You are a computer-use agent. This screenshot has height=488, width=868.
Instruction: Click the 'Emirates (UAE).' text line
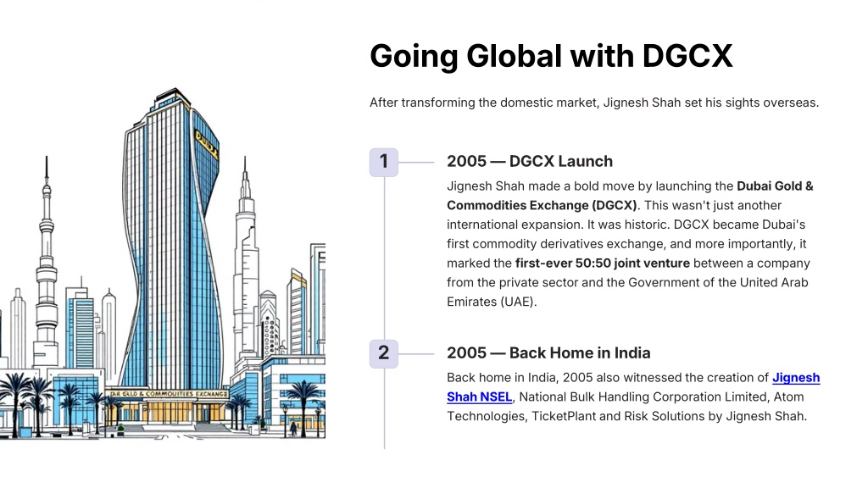(x=492, y=302)
